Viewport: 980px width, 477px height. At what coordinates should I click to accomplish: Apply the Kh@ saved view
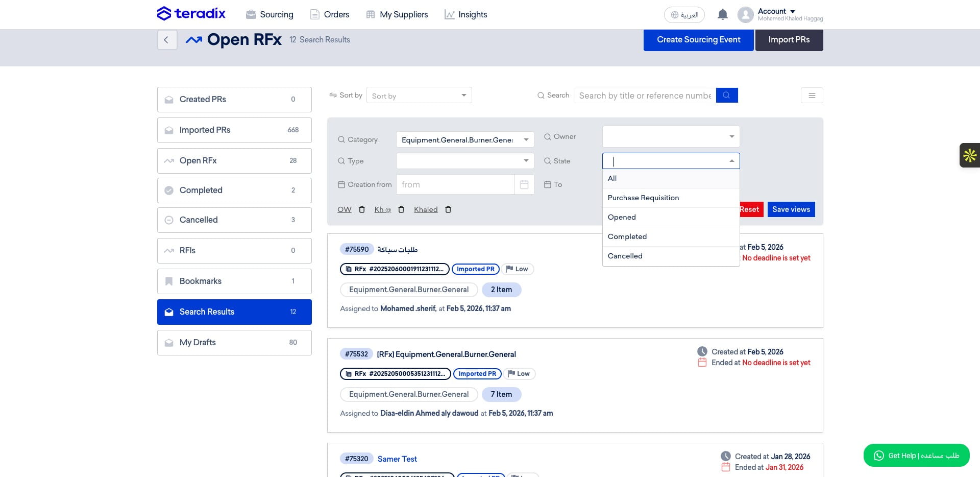[x=382, y=209]
